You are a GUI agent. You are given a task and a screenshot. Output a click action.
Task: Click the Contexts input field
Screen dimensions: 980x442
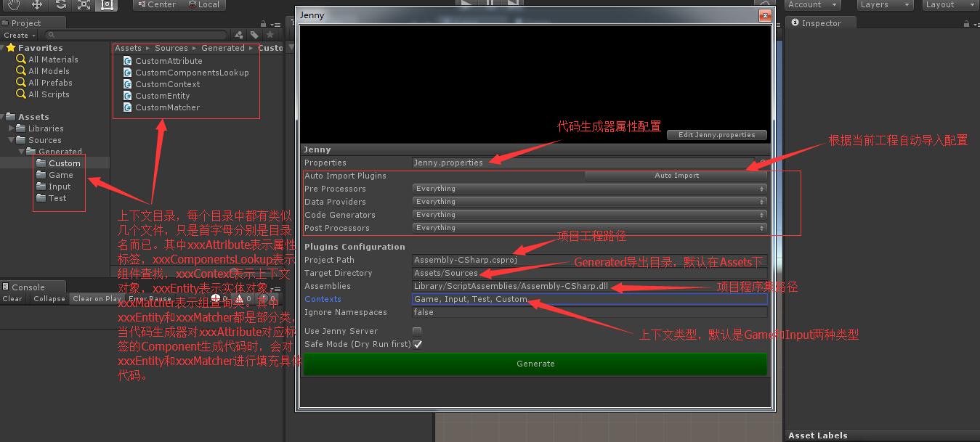click(x=589, y=299)
